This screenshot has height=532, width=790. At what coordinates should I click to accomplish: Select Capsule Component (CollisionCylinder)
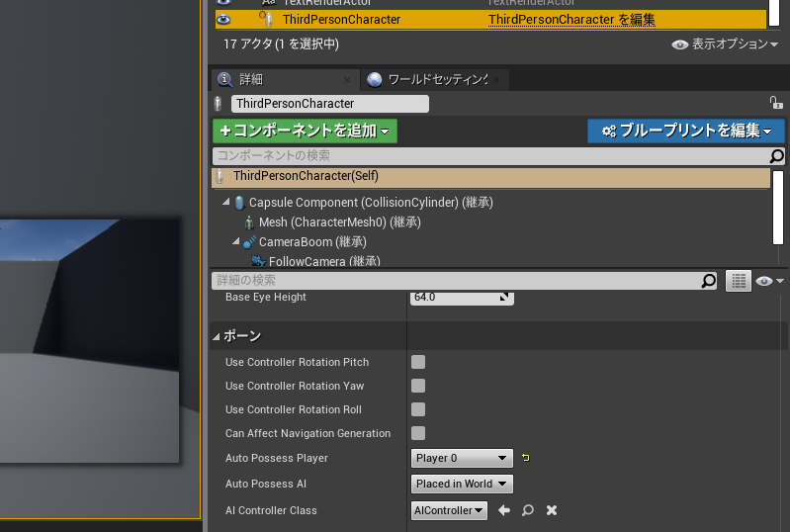pos(371,203)
